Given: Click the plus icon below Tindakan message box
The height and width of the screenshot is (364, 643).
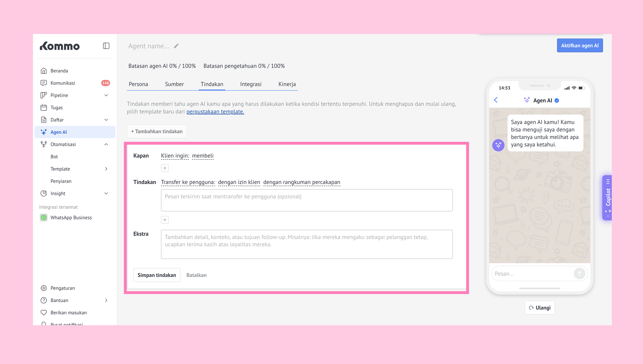Looking at the screenshot, I should pos(165,220).
